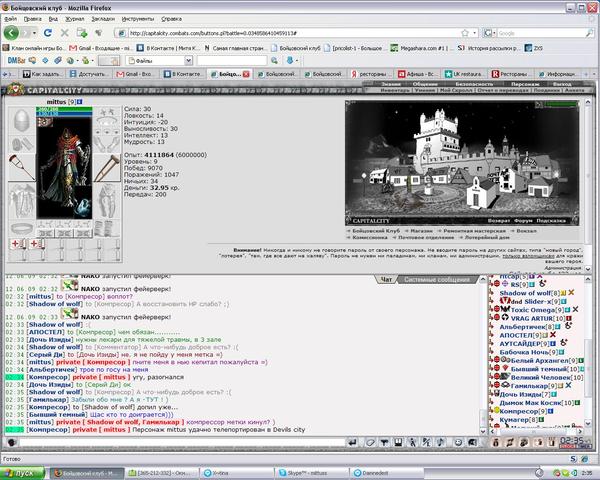
Task: Click the Магазин location link
Action: (421, 231)
